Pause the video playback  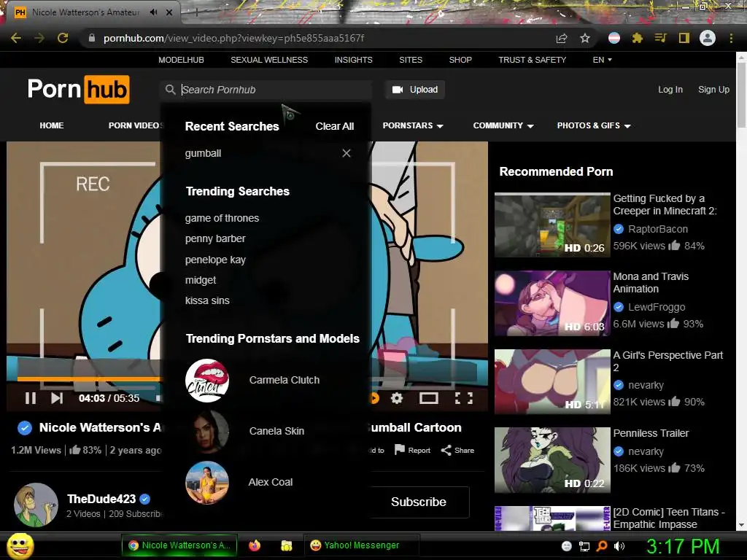coord(31,398)
